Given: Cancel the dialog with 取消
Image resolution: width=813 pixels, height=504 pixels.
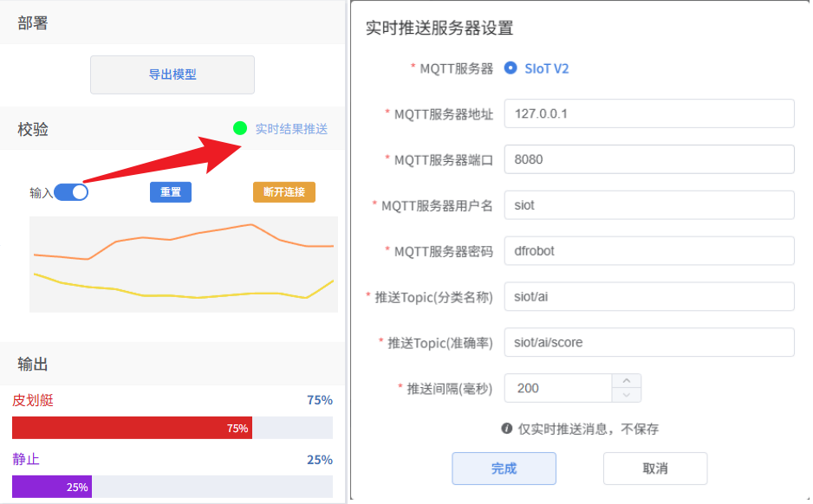Looking at the screenshot, I should pos(655,468).
